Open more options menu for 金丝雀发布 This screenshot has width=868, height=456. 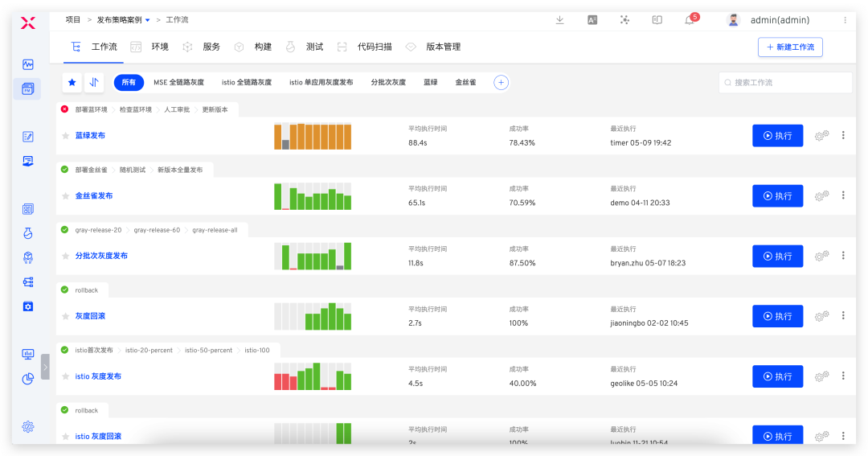pyautogui.click(x=843, y=195)
